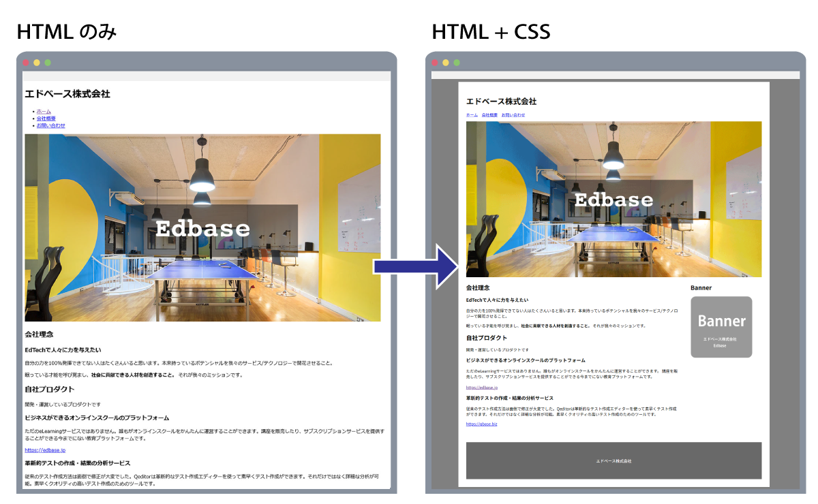Open ホーム link in the left bulleted list
Image resolution: width=818 pixels, height=504 pixels.
point(44,111)
